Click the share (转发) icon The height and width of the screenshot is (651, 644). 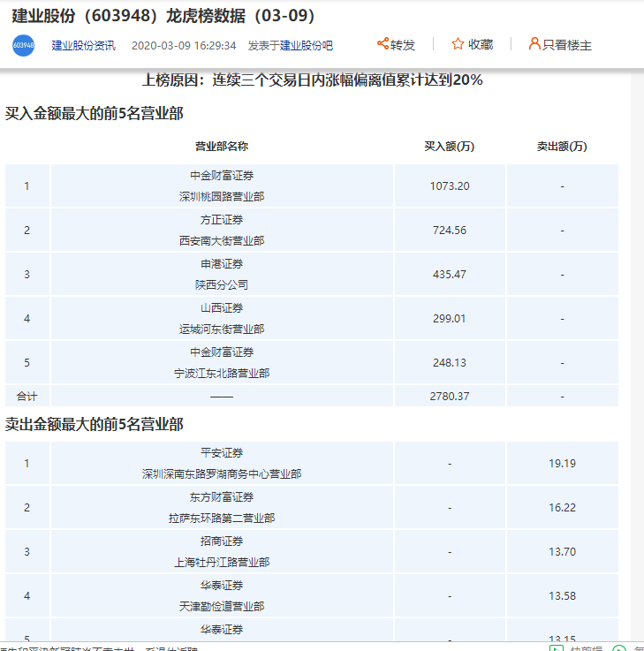(383, 43)
